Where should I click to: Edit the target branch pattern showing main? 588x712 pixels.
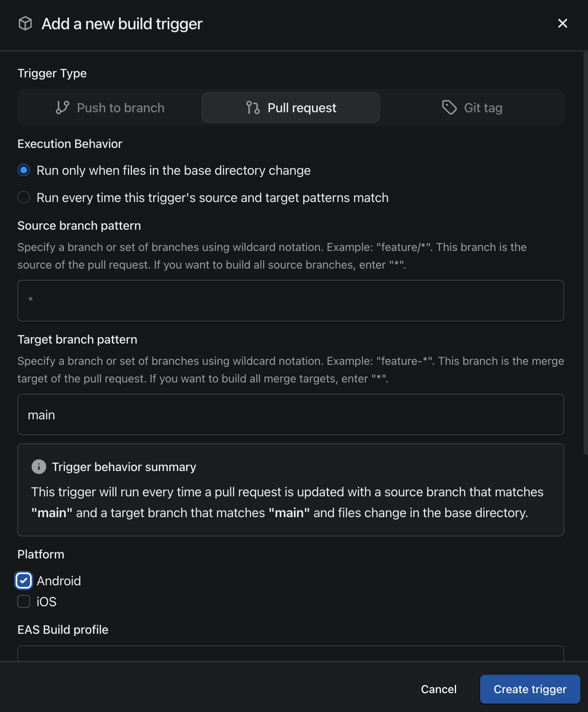point(290,415)
